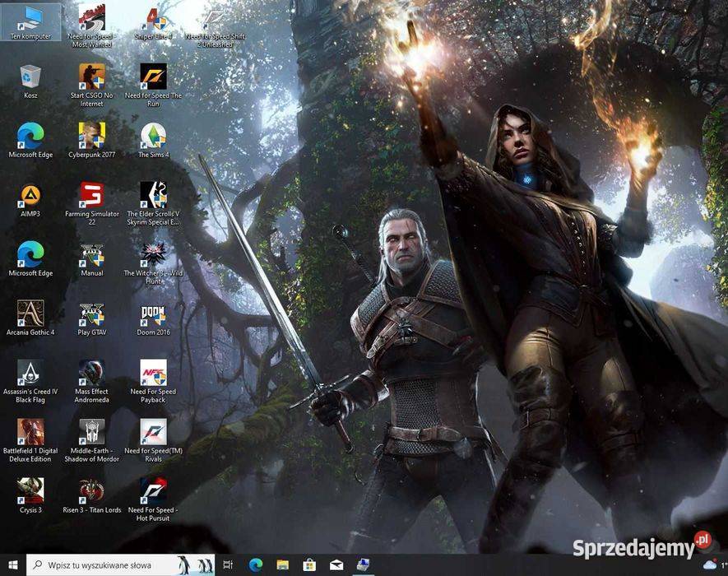Viewport: 728px width, 576px height.
Task: Select the Crysis 3 desktop icon
Action: pyautogui.click(x=30, y=491)
